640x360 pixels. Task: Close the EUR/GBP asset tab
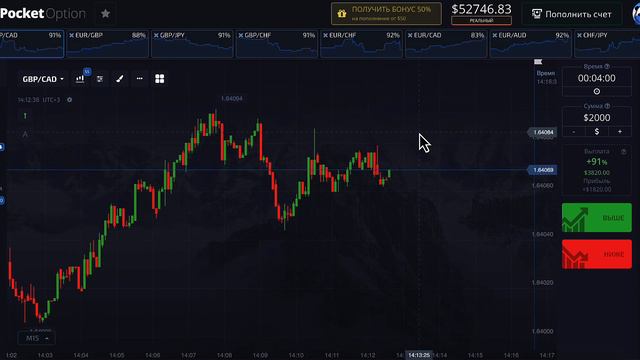pos(71,36)
